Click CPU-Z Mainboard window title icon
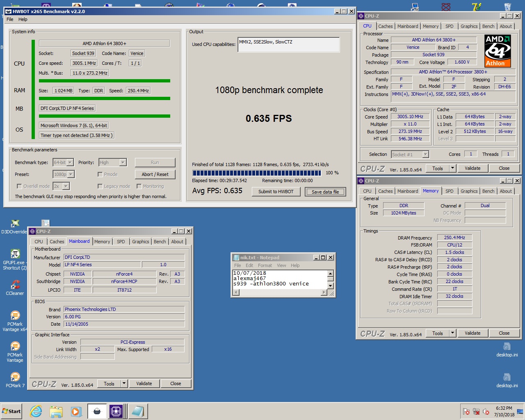525x420 pixels. (x=32, y=231)
